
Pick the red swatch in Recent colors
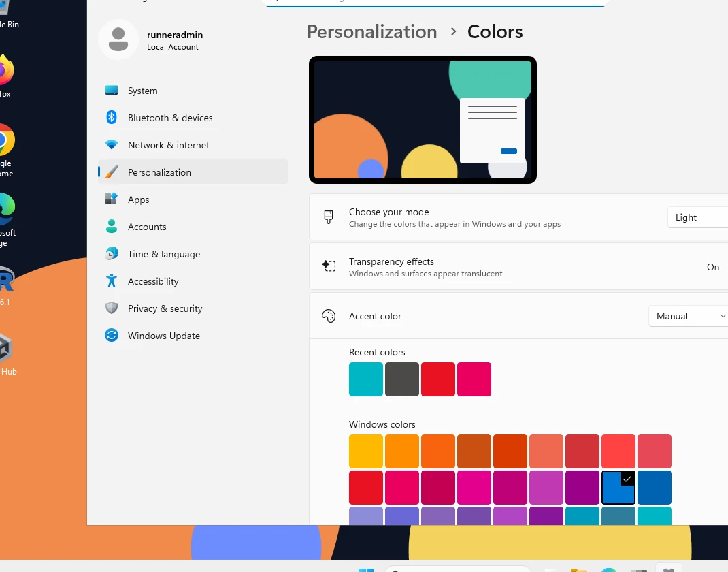click(438, 379)
